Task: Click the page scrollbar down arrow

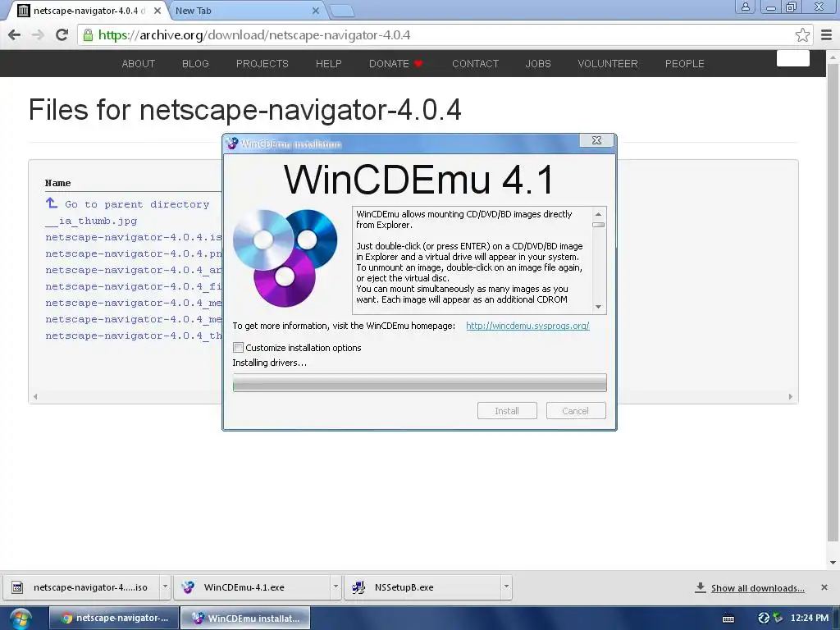Action: 833,563
